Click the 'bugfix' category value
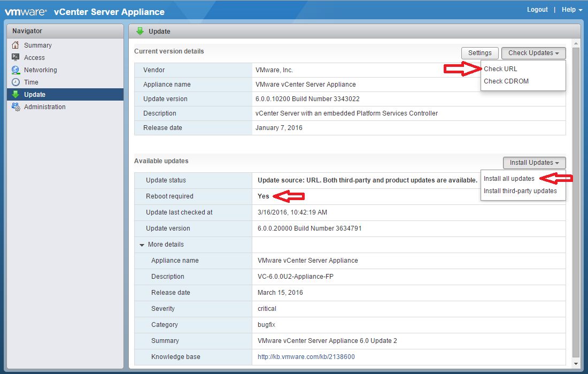Image resolution: width=588 pixels, height=374 pixels. (266, 324)
